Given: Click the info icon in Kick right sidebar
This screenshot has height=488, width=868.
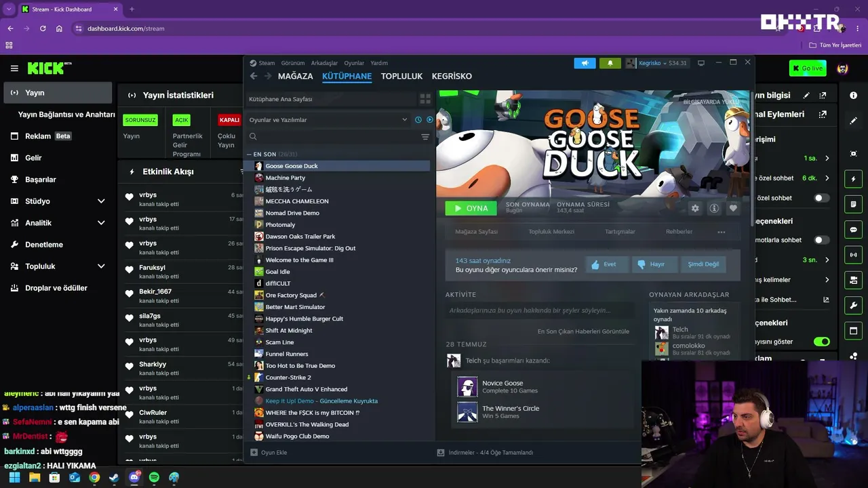Looking at the screenshot, I should pyautogui.click(x=854, y=96).
